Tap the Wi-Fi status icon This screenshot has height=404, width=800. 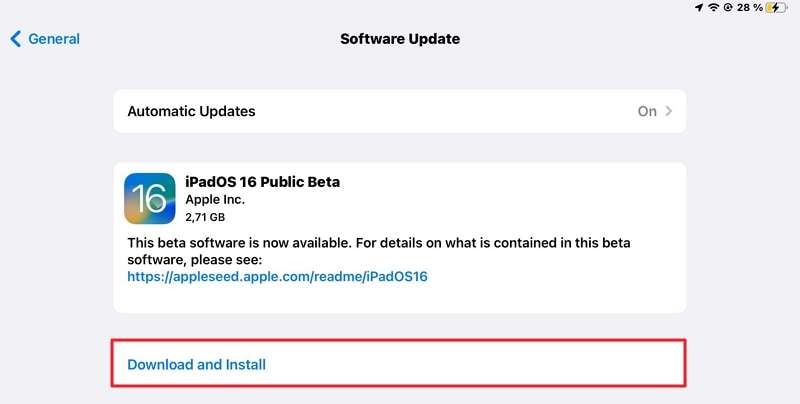coord(714,7)
